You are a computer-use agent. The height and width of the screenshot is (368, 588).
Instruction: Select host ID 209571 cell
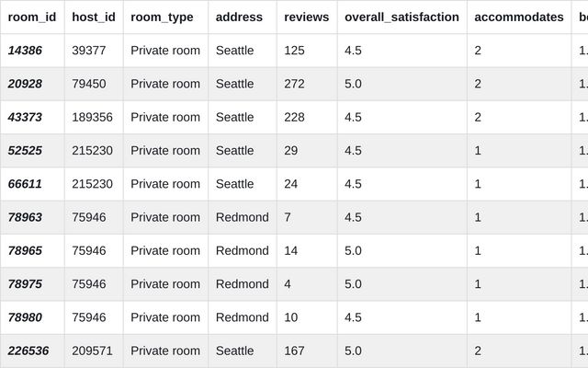92,351
